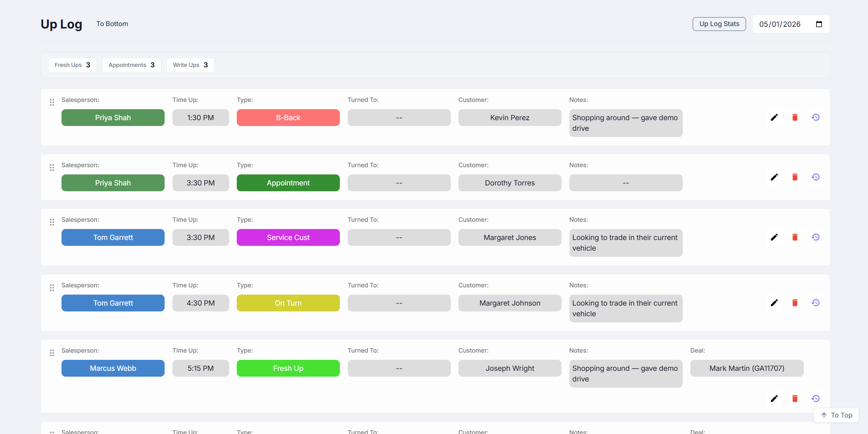Click drag handle of Dorothy Torres row
Image resolution: width=868 pixels, height=434 pixels.
(52, 168)
